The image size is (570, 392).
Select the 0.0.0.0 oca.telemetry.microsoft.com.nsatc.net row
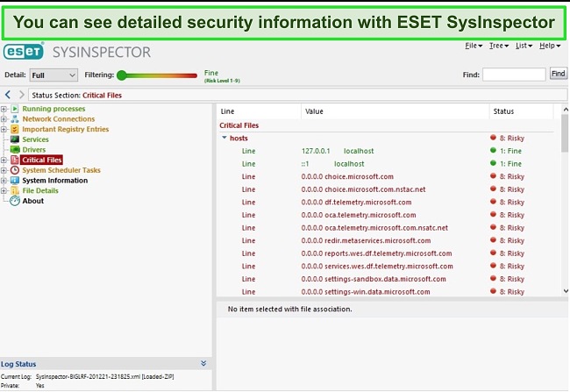point(385,228)
